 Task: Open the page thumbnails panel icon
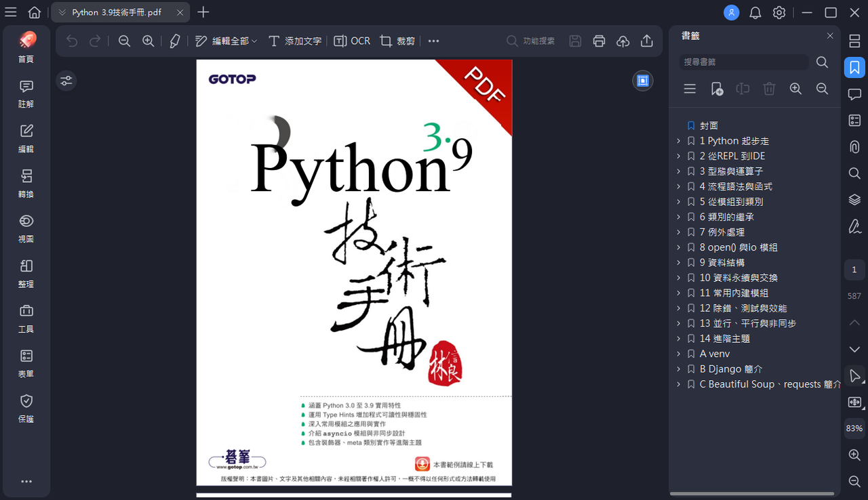pyautogui.click(x=854, y=41)
